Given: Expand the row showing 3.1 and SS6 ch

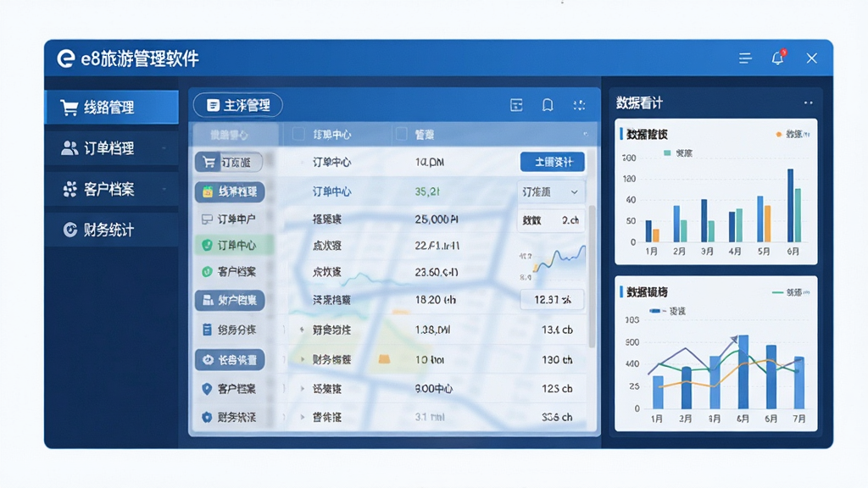Looking at the screenshot, I should click(303, 417).
